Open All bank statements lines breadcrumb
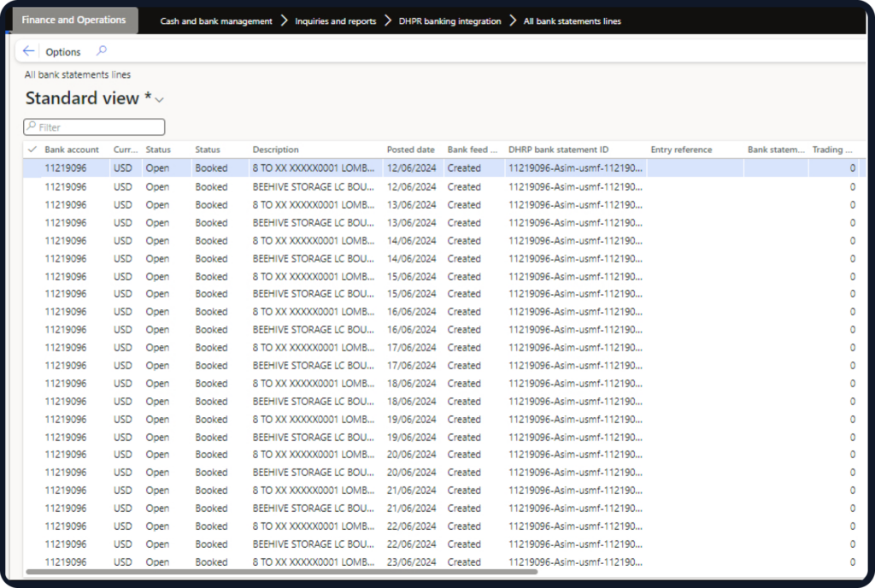This screenshot has width=875, height=588. point(572,21)
